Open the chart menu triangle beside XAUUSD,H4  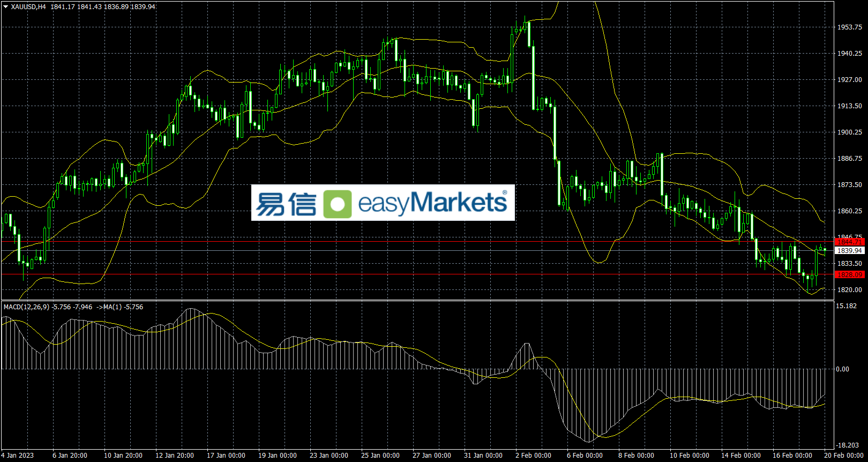[x=6, y=7]
